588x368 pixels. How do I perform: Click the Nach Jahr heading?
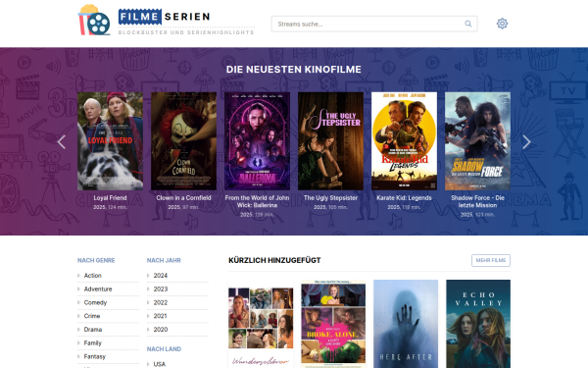164,260
